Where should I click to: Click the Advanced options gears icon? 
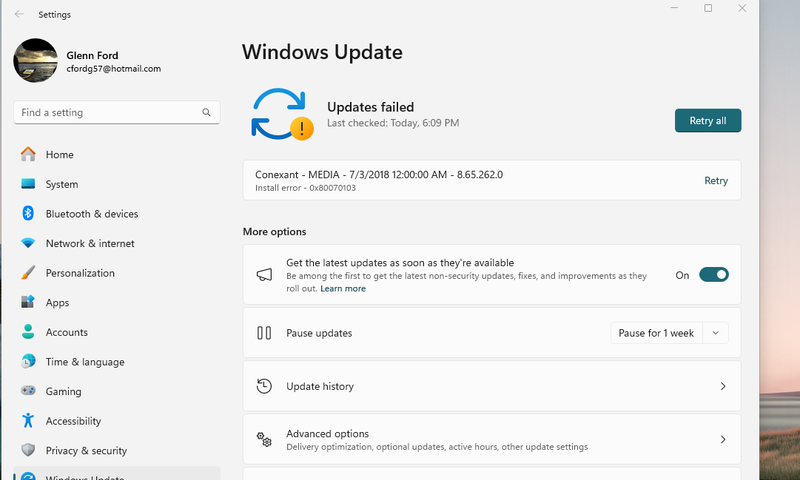(264, 439)
